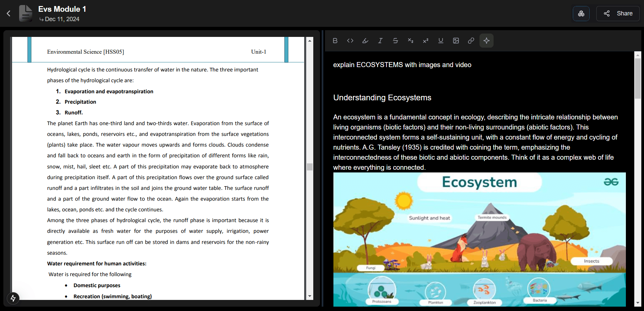This screenshot has width=644, height=311.
Task: Go back using the left chevron arrow
Action: pos(9,13)
